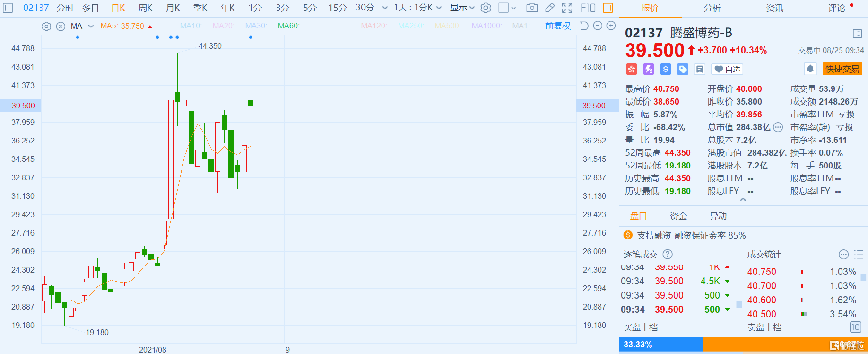
Task: Switch to the 异动 tab
Action: (718, 216)
